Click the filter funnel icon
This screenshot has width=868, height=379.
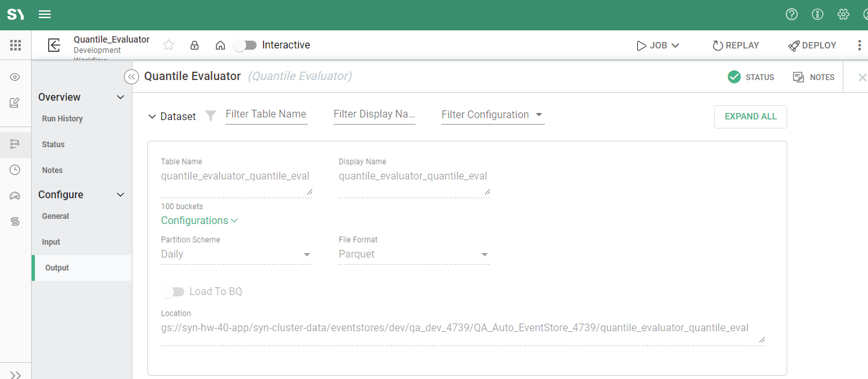coord(211,116)
